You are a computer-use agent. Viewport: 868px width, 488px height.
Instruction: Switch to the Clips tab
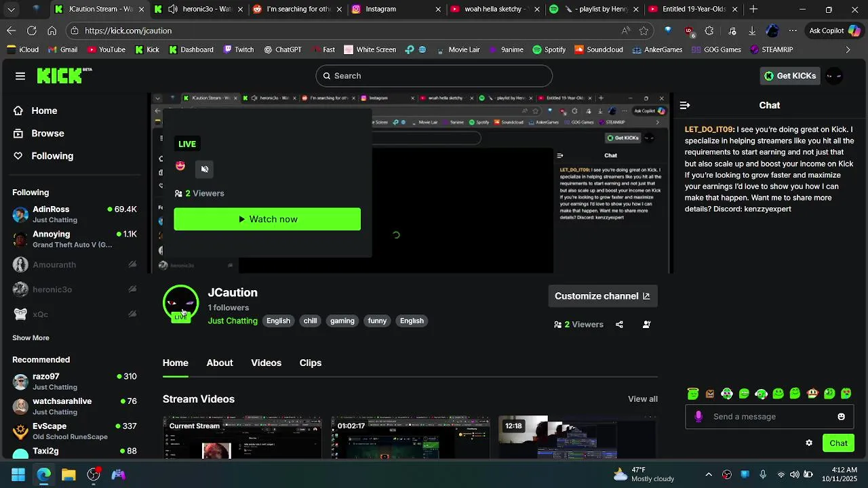[x=311, y=363]
